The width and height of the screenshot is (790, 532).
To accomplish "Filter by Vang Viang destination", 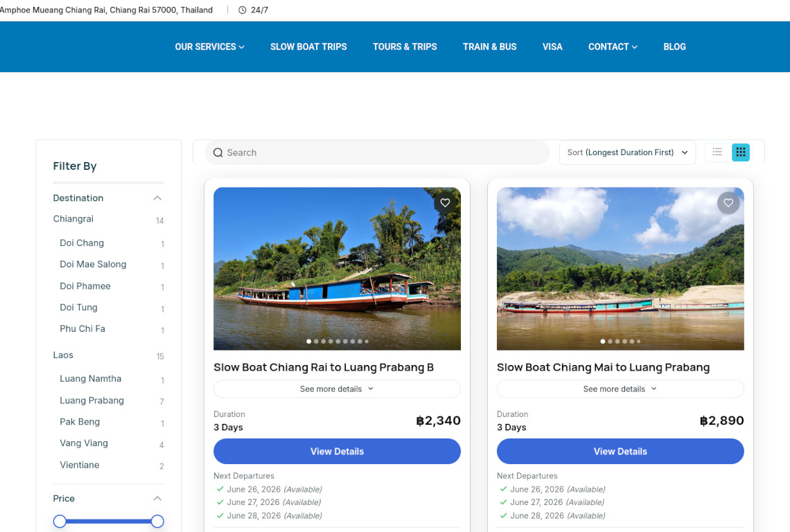I will (x=84, y=443).
